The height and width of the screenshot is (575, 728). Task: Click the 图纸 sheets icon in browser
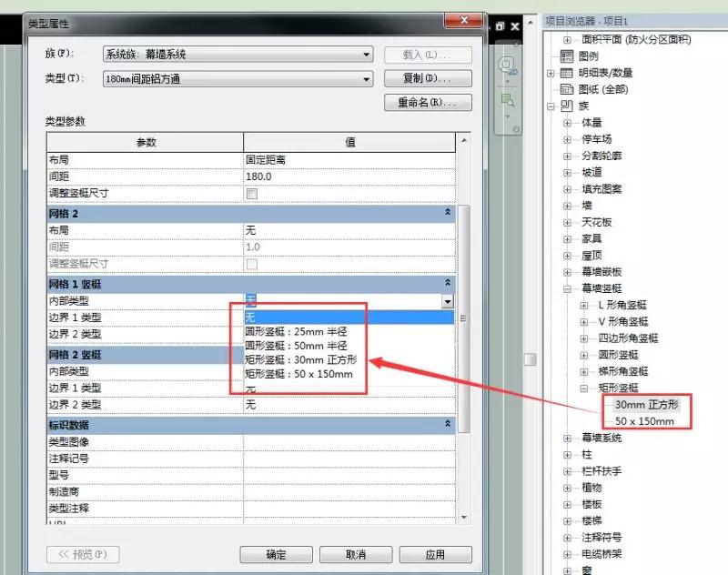(567, 89)
